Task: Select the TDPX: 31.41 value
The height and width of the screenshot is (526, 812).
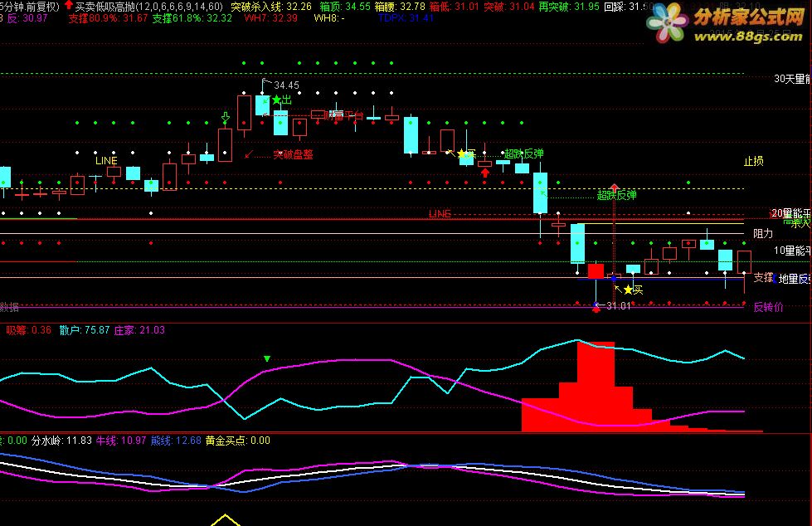Action: click(406, 18)
